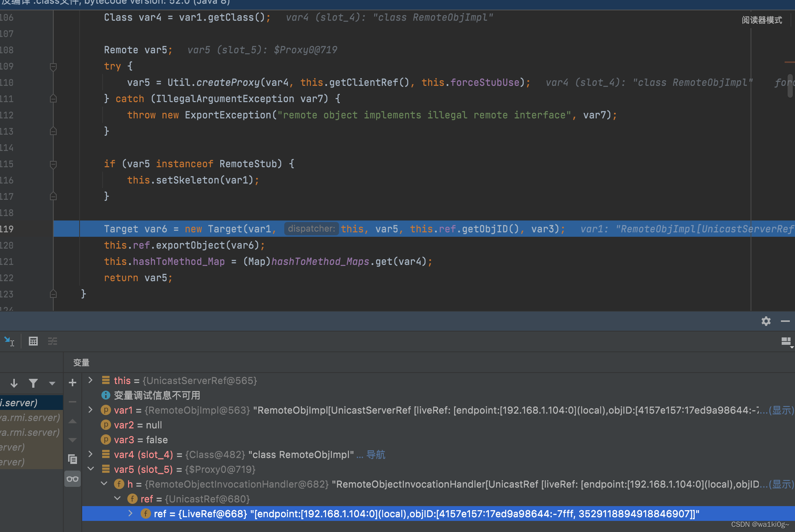795x532 pixels.
Task: Click 显示 link on h handler row
Action: [781, 484]
